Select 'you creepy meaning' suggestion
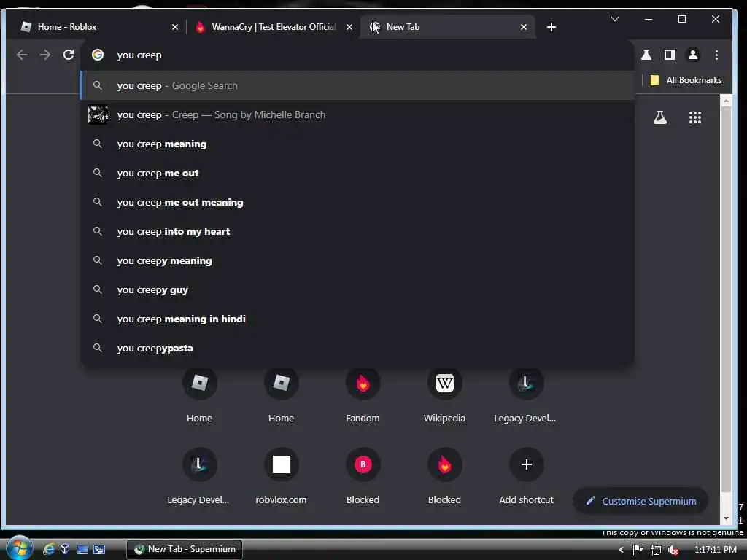This screenshot has height=560, width=747. (x=357, y=260)
